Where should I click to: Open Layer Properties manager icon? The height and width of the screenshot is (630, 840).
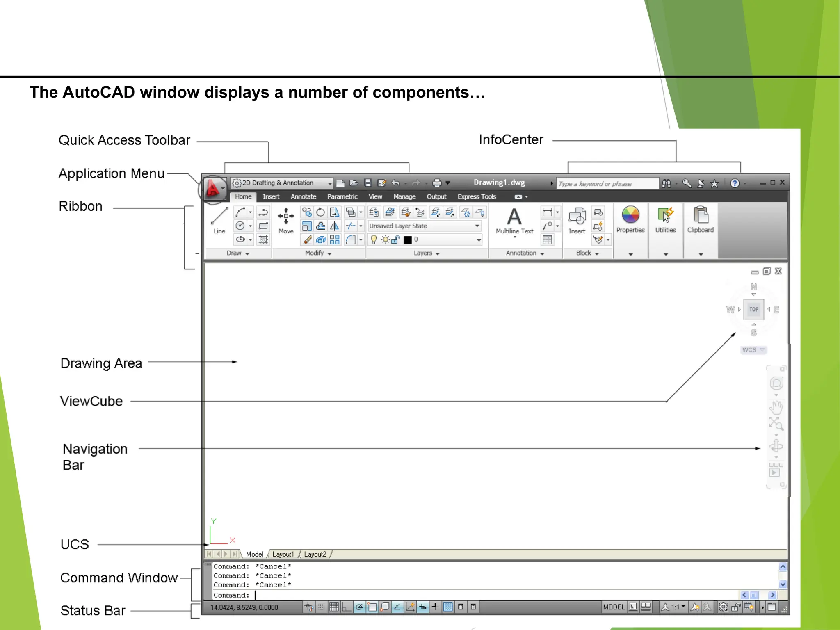pyautogui.click(x=374, y=212)
